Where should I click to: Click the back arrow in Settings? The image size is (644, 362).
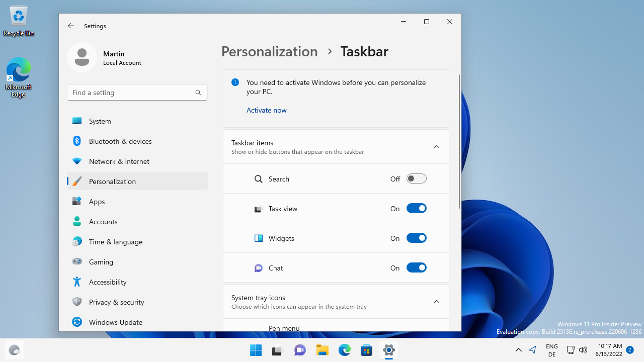[70, 26]
